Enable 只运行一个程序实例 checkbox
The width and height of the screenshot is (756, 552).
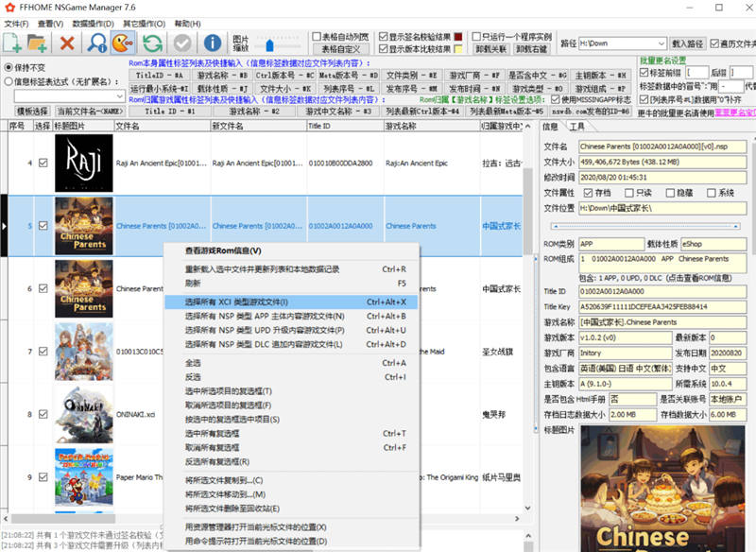click(x=476, y=37)
